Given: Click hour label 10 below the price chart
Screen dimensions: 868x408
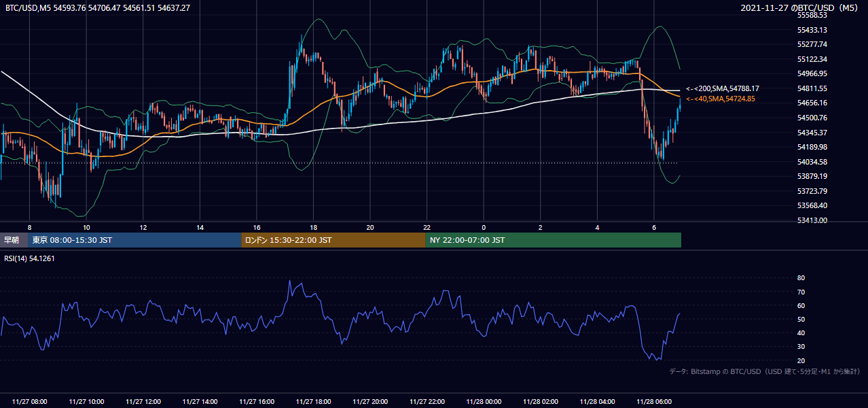Looking at the screenshot, I should pyautogui.click(x=86, y=227).
